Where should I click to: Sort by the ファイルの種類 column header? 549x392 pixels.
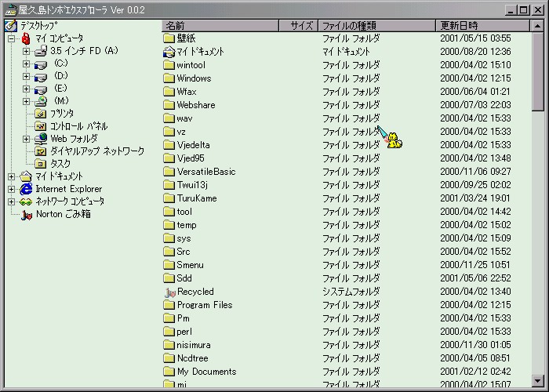pos(376,26)
